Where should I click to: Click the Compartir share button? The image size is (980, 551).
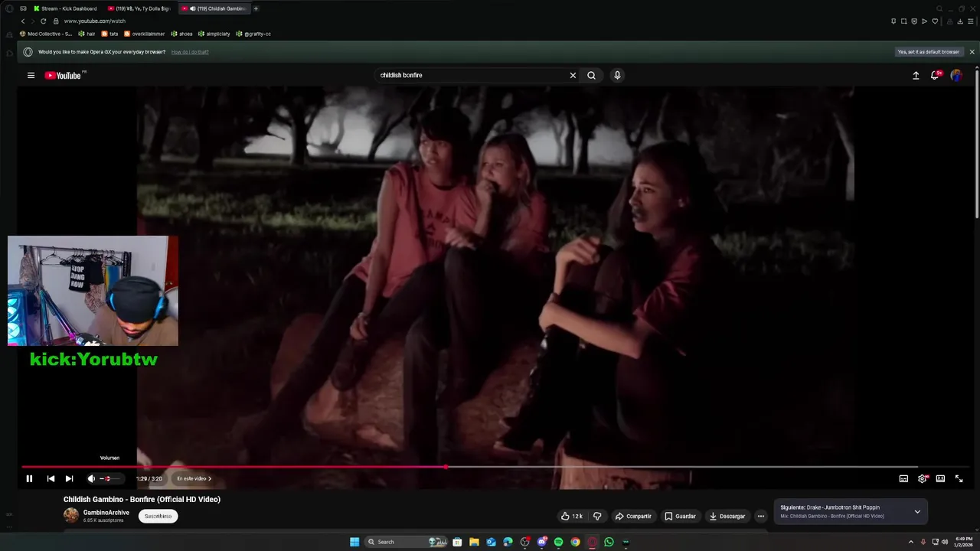(633, 516)
